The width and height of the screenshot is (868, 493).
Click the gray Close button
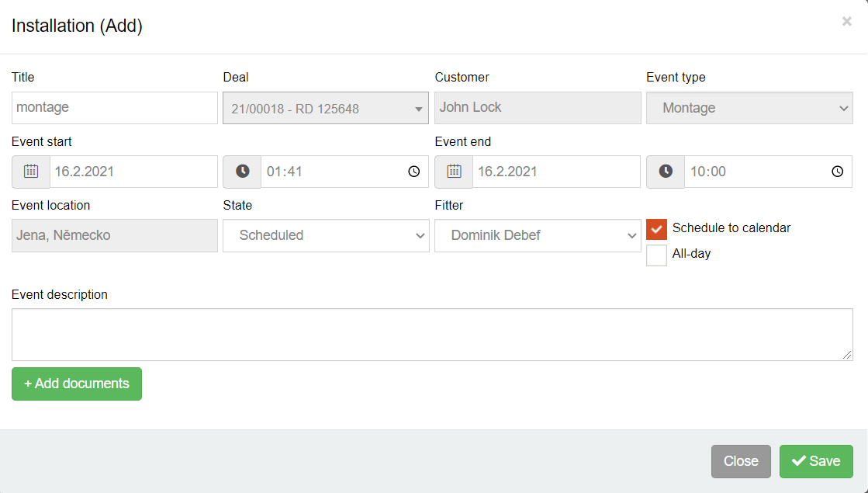741,461
